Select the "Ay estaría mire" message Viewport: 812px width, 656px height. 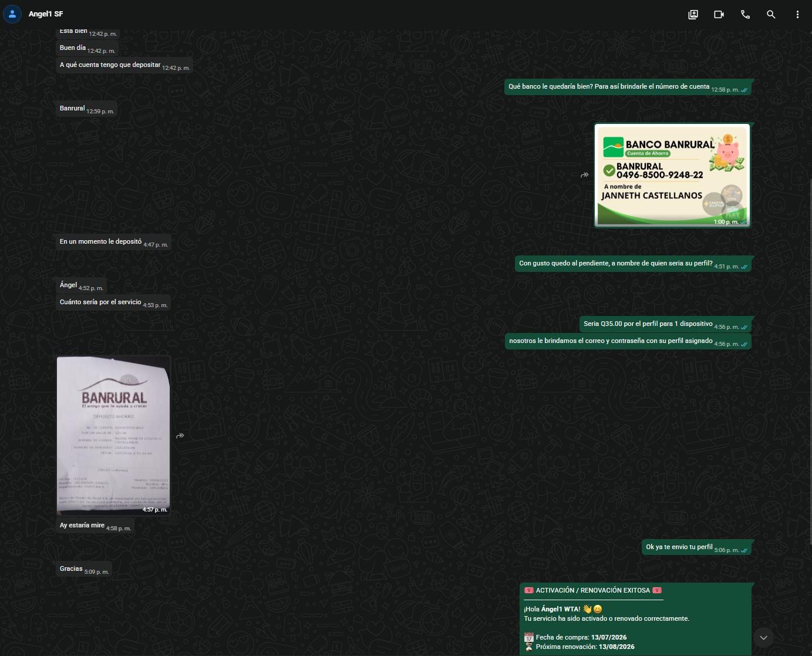click(95, 526)
